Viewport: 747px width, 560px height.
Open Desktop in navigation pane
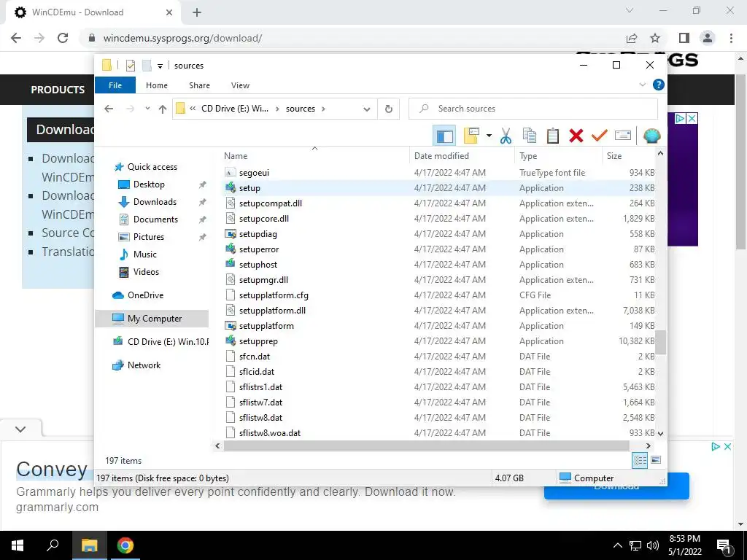click(149, 184)
